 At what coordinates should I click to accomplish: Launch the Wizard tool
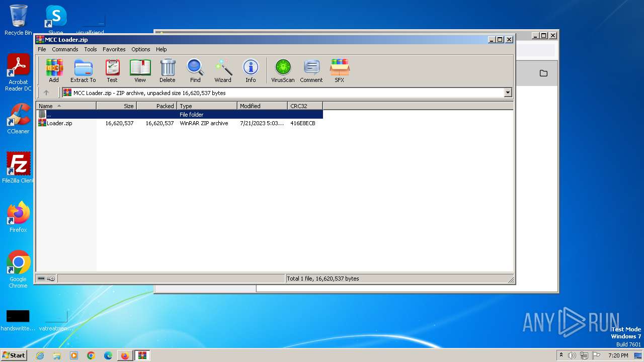(223, 70)
